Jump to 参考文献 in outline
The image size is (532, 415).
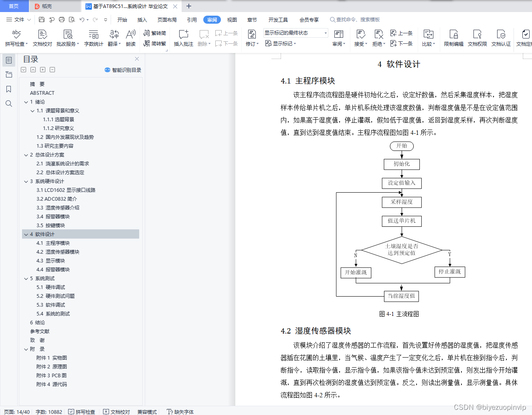[40, 332]
